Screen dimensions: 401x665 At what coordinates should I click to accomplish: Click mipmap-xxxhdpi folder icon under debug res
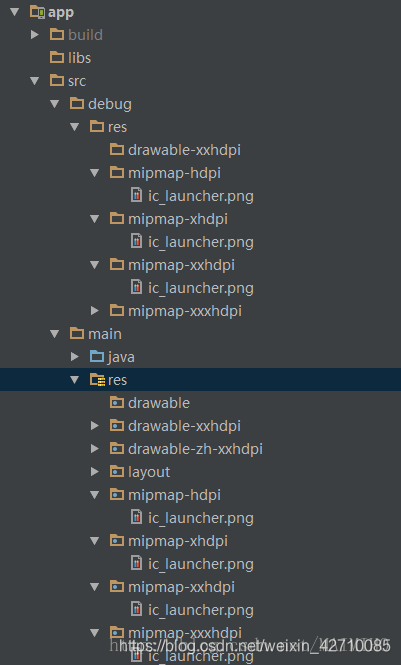point(117,310)
